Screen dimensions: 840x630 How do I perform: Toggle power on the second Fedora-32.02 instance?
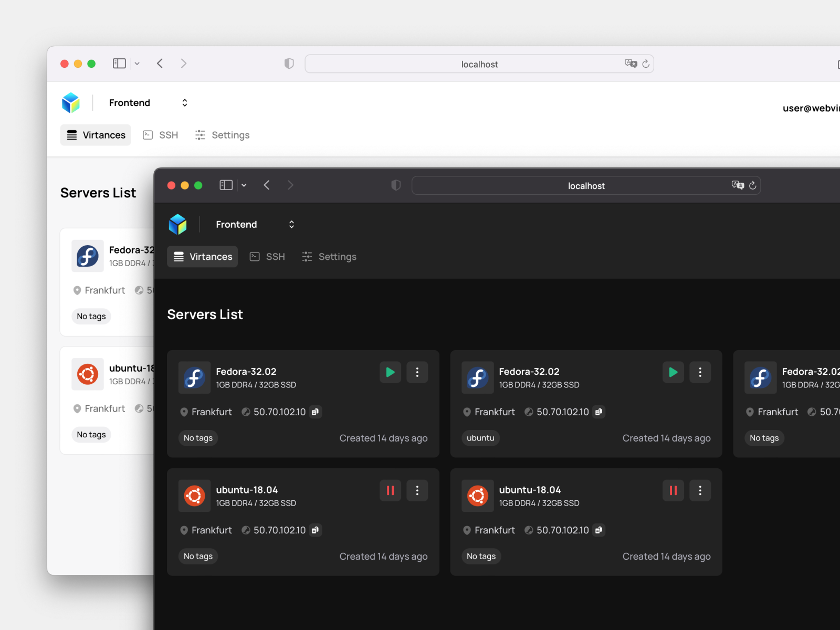coord(673,372)
